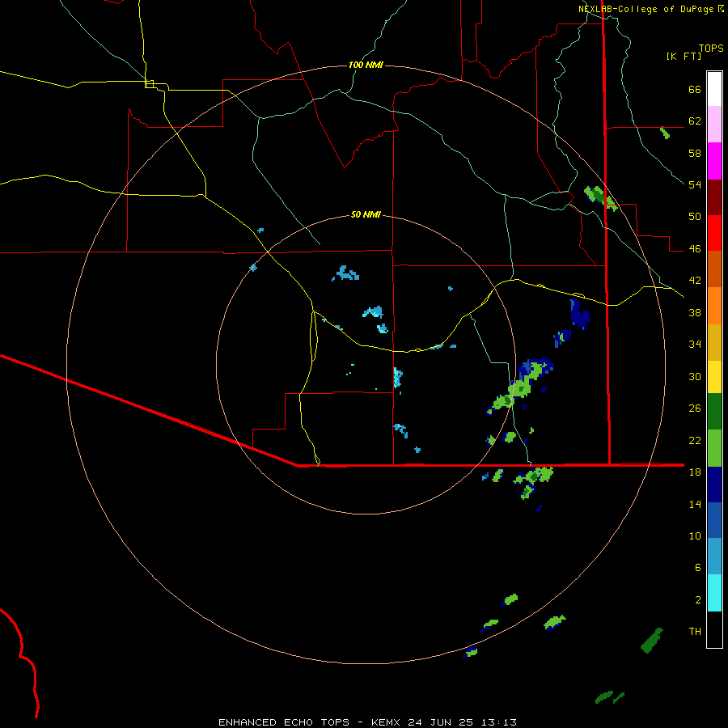Click the '[K FT]' units label
Image resolution: width=728 pixels, height=728 pixels.
tap(684, 56)
